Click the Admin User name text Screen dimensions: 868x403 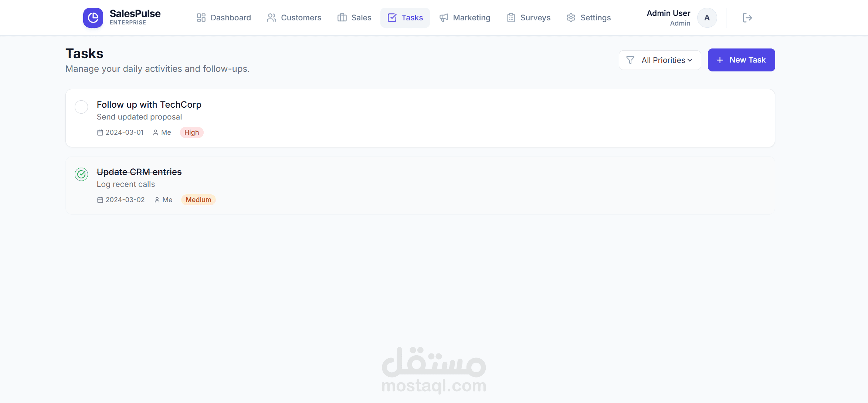tap(668, 13)
